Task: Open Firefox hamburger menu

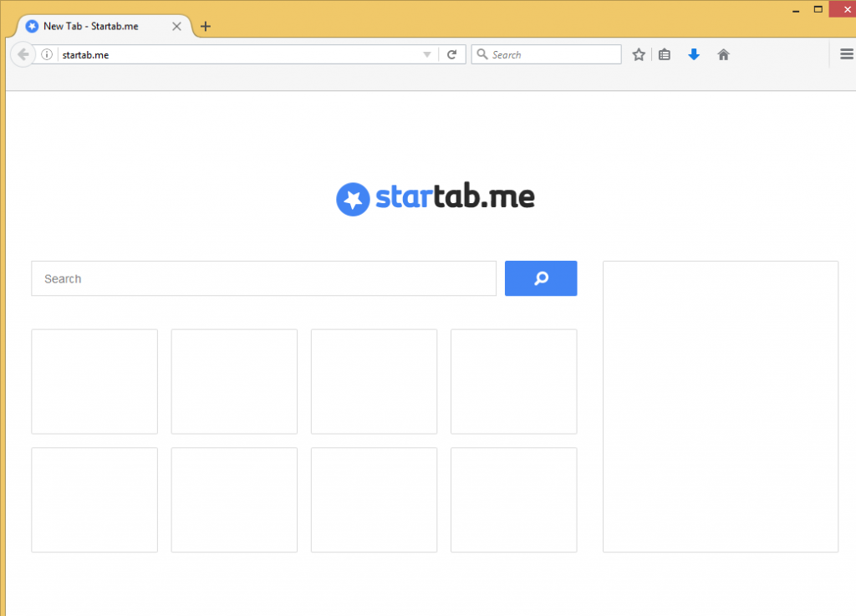Action: [x=847, y=54]
